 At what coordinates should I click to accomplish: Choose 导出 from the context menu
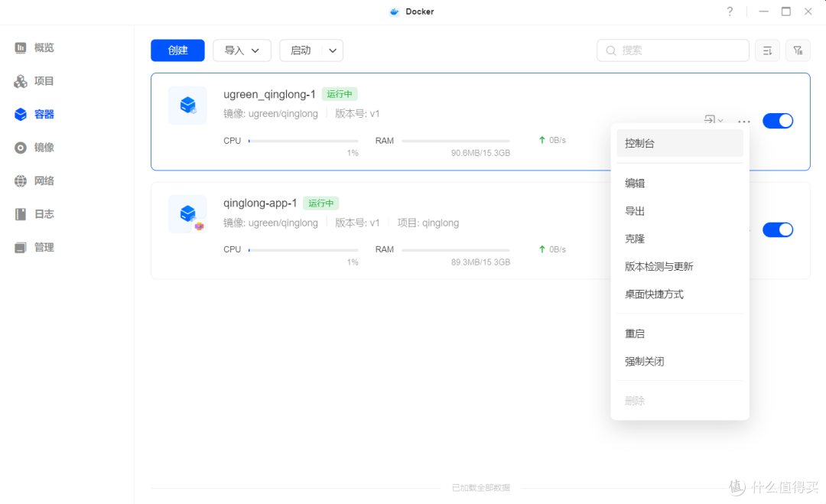(680, 211)
